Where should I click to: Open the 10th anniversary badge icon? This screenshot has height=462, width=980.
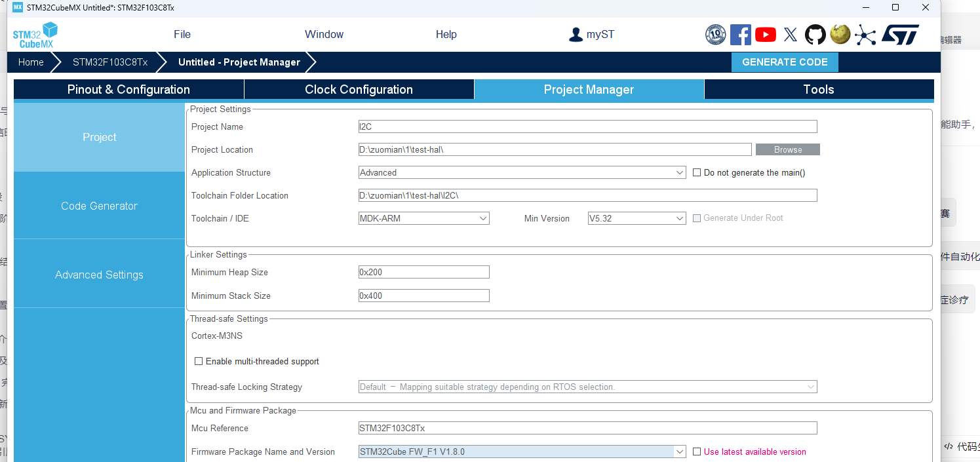point(715,35)
